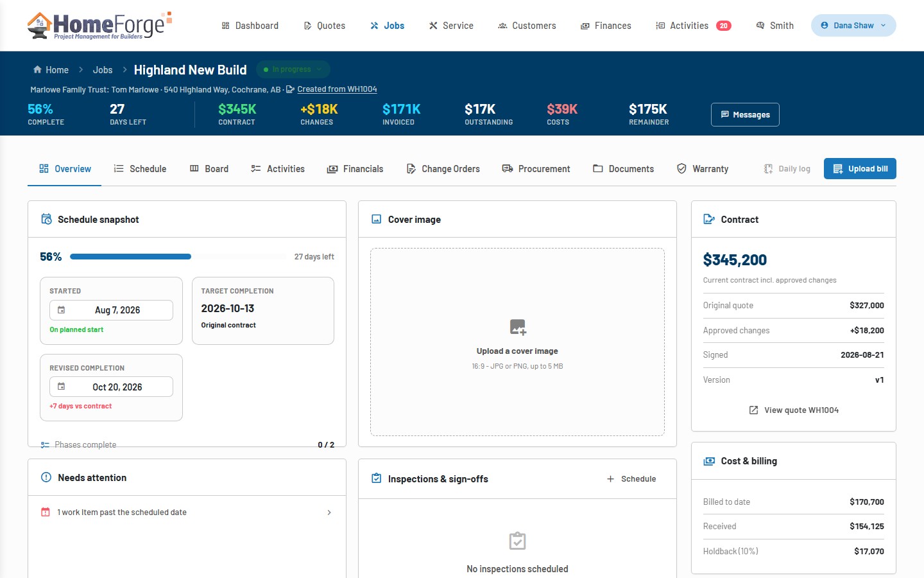Click the external link icon for View quote
The image size is (924, 578).
click(754, 410)
